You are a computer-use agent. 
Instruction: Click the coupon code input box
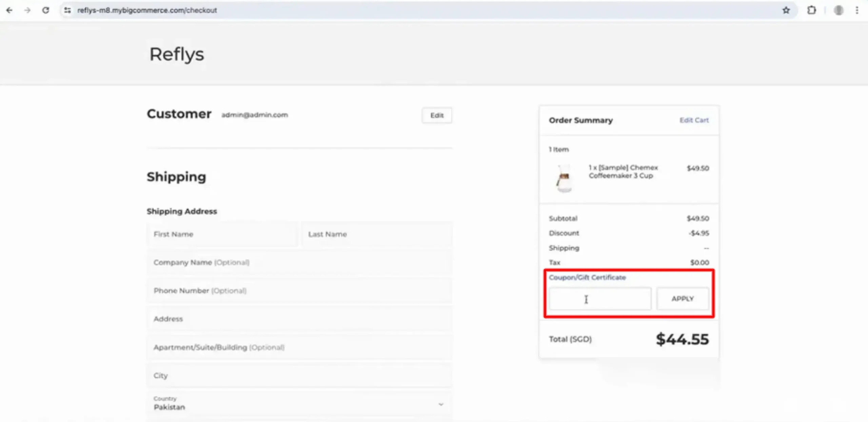coord(600,299)
